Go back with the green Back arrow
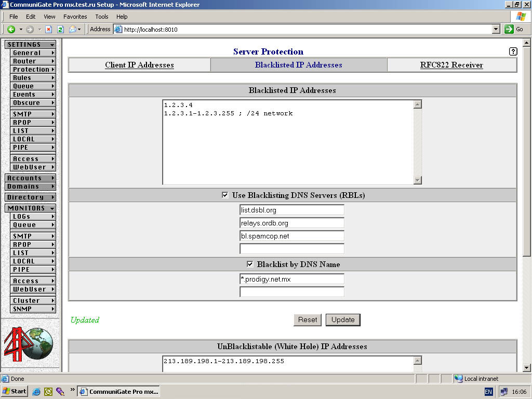This screenshot has height=399, width=532. tap(11, 30)
